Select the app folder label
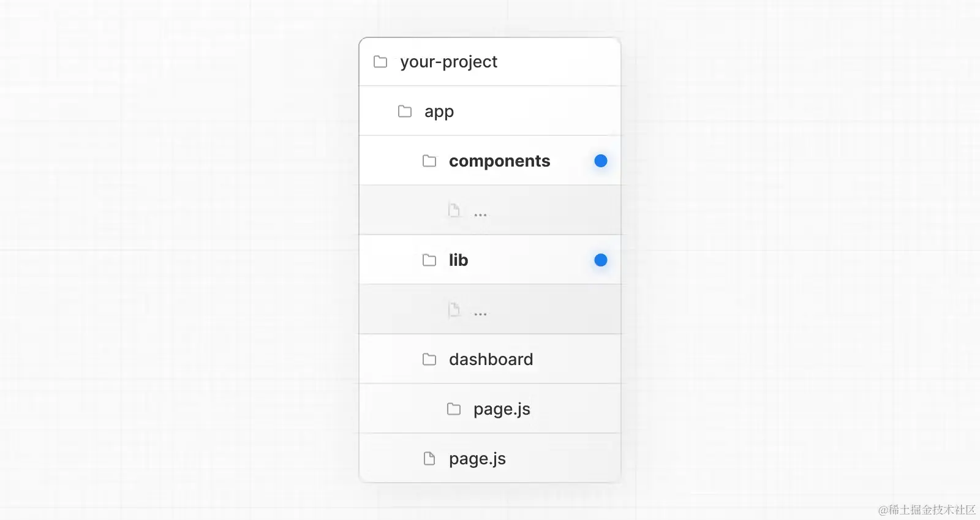Viewport: 980px width, 520px height. [439, 112]
